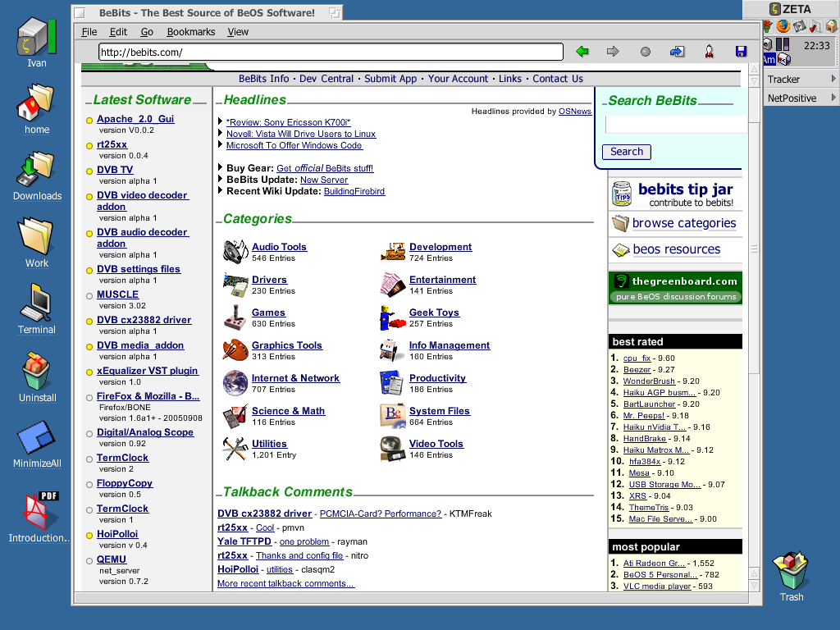Screen dimensions: 840x630
Task: Click the ZETA menu button
Action: pyautogui.click(x=791, y=8)
